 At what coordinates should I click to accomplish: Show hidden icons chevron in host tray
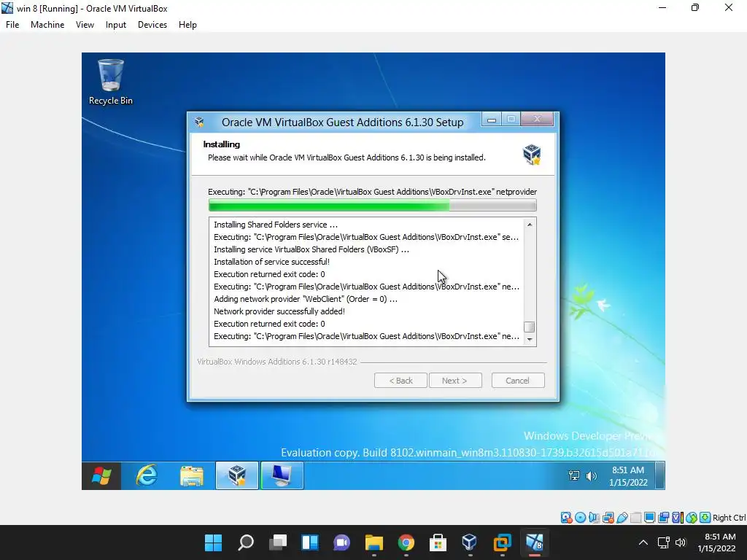point(643,542)
